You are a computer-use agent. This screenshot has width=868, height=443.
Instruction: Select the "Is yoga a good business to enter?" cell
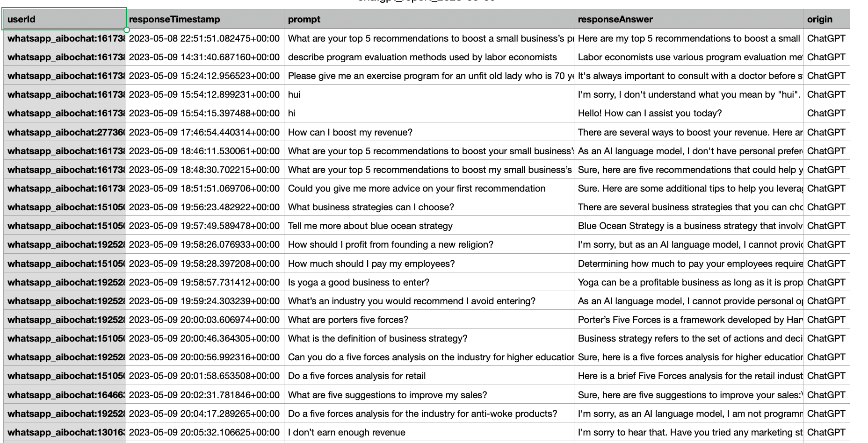429,282
